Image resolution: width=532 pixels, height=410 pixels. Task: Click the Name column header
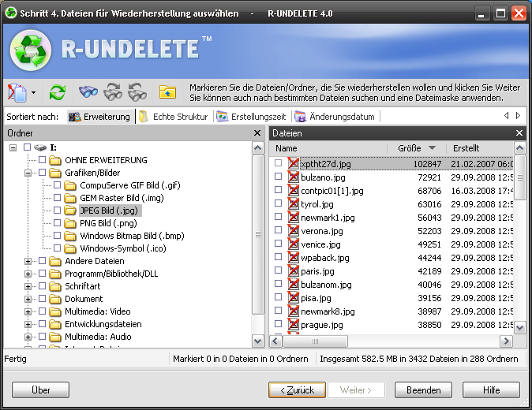click(x=329, y=148)
